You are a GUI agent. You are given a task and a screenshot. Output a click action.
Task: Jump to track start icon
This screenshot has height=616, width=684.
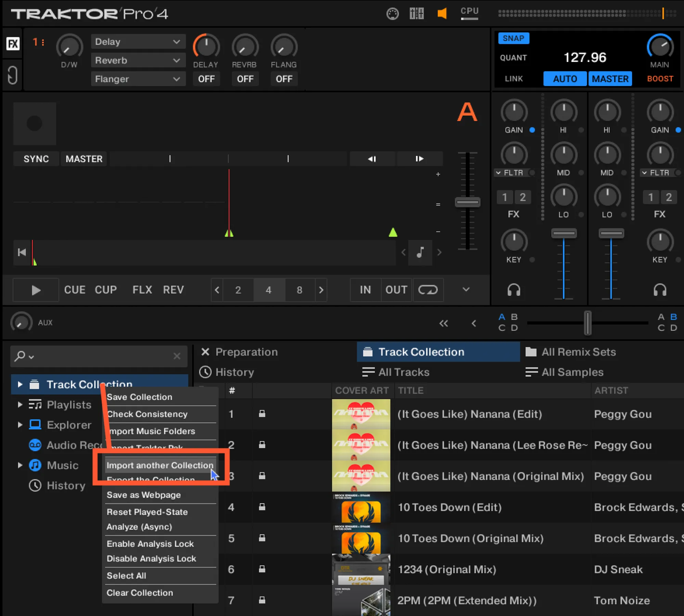(x=22, y=252)
